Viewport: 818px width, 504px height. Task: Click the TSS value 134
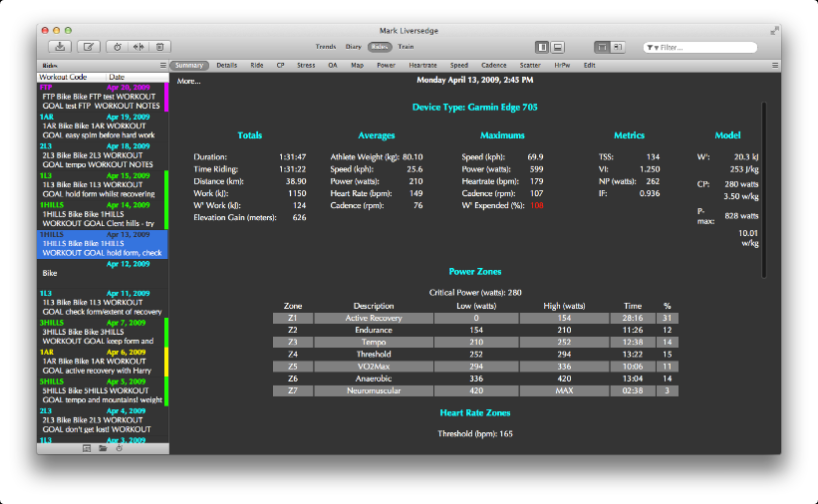tap(653, 157)
